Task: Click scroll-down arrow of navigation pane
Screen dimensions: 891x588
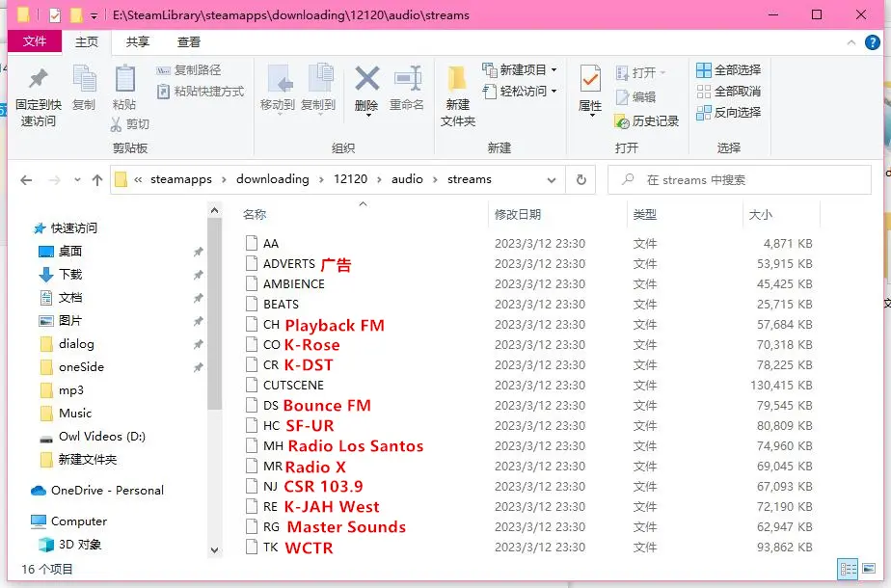Action: [x=214, y=550]
